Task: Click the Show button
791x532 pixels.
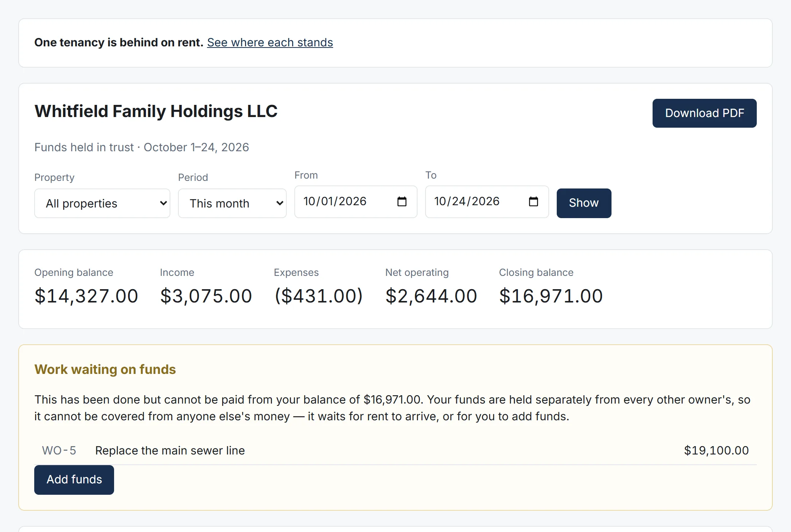Action: coord(584,203)
